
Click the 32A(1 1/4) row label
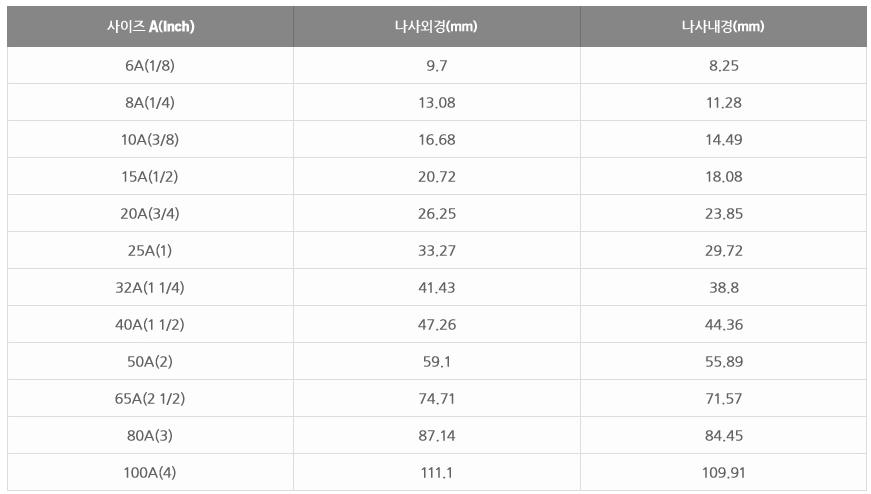click(x=150, y=288)
